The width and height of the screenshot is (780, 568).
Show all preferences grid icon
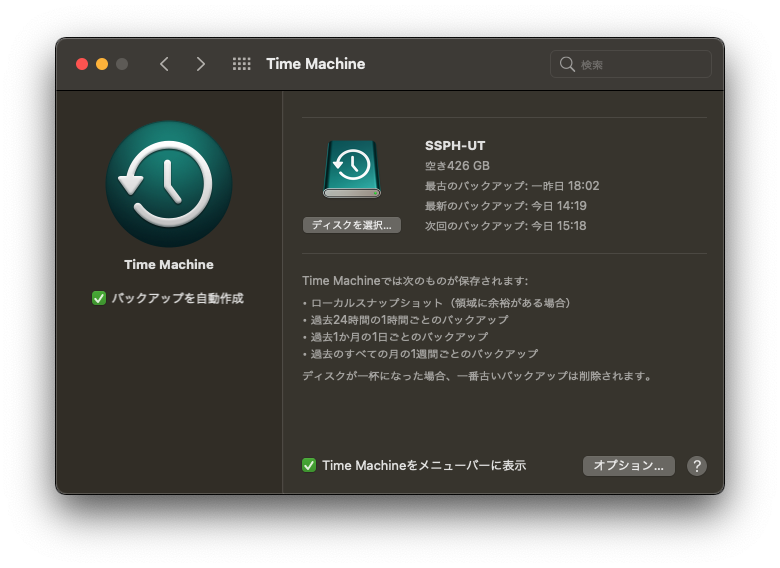(242, 64)
